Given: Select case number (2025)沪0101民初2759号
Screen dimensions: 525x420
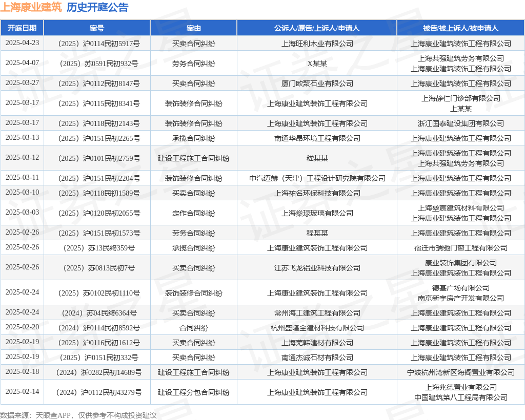Looking at the screenshot, I should (x=97, y=158).
